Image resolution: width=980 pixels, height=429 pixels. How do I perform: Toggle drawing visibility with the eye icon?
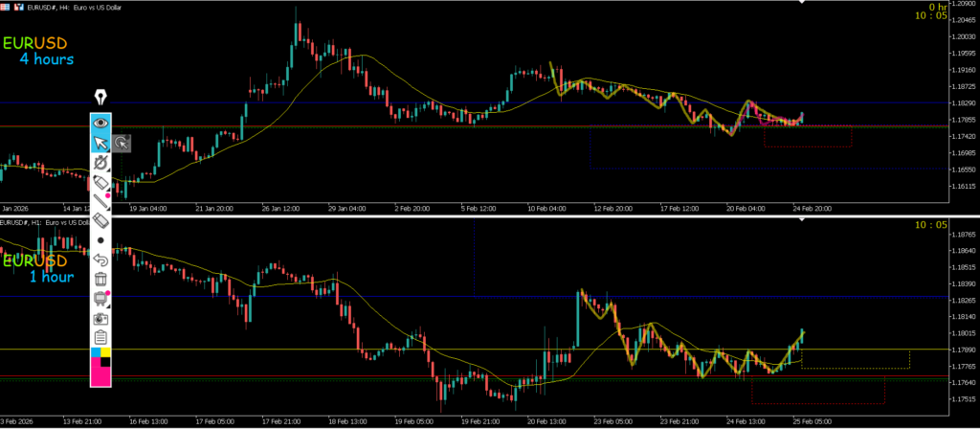(x=100, y=123)
